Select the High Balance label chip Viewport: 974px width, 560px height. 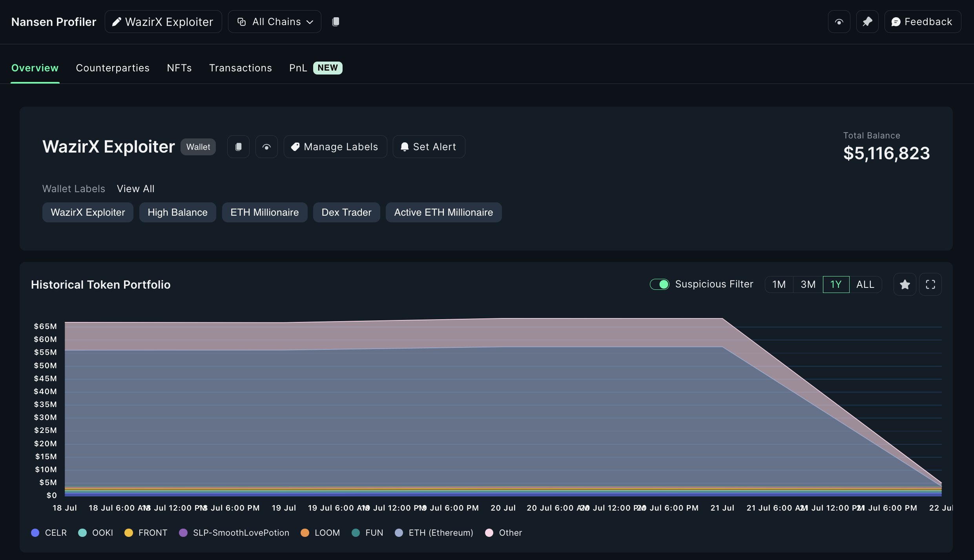click(178, 212)
